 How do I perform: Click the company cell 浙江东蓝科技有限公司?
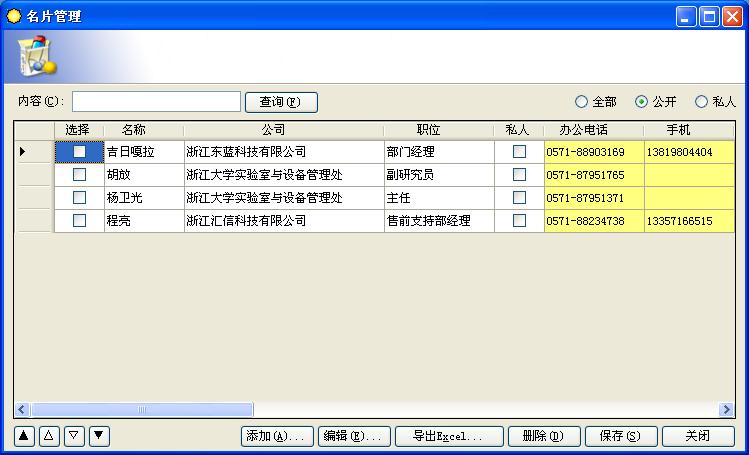[x=284, y=152]
